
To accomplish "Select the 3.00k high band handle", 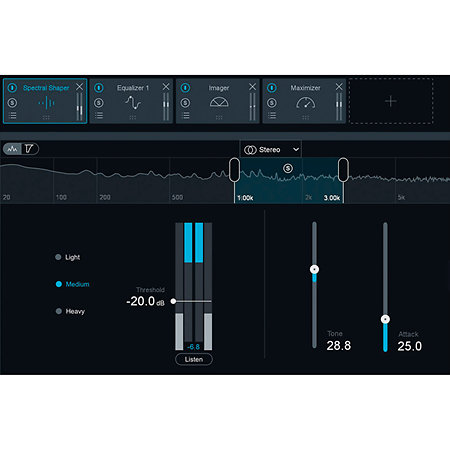I will tap(343, 170).
